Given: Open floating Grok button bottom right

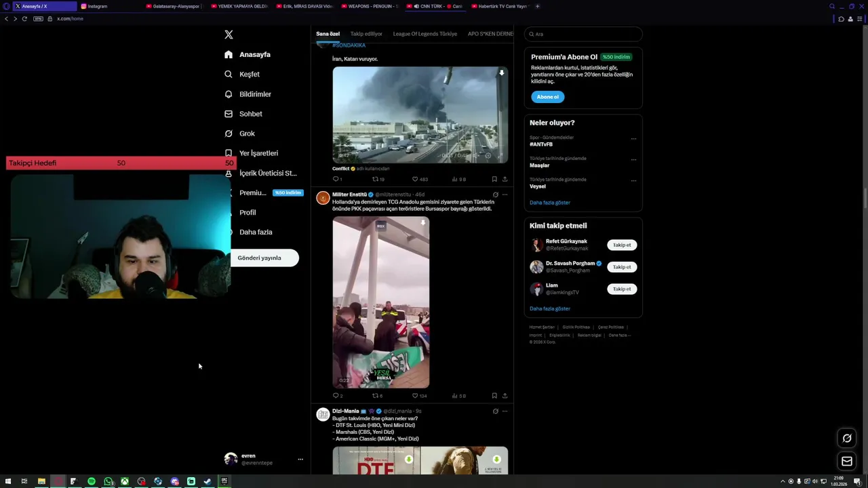Looking at the screenshot, I should (847, 439).
